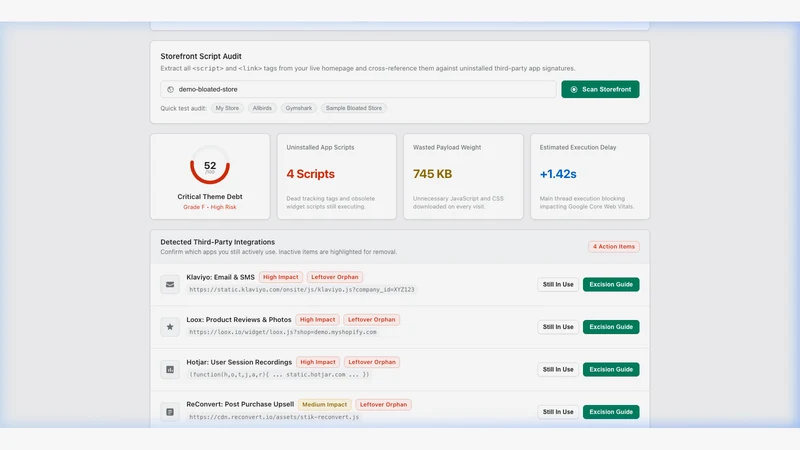Click Hotjar's High Impact tag
This screenshot has width=800, height=450.
tap(318, 362)
